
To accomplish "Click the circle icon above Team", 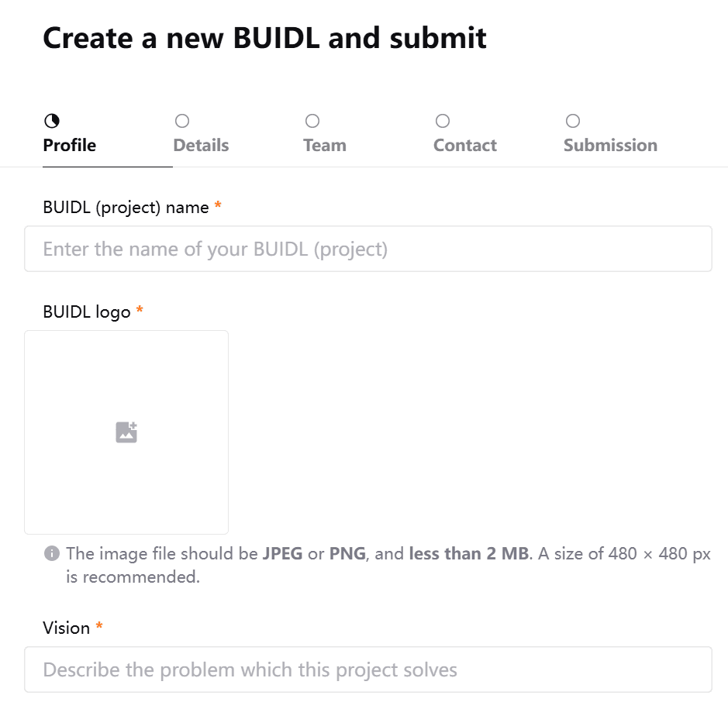I will coord(312,121).
